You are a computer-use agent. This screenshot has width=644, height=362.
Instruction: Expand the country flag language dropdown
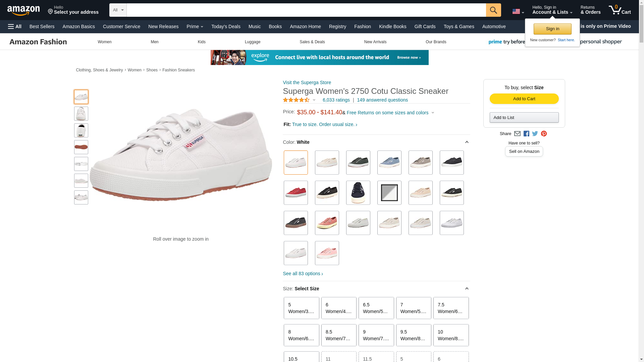518,12
